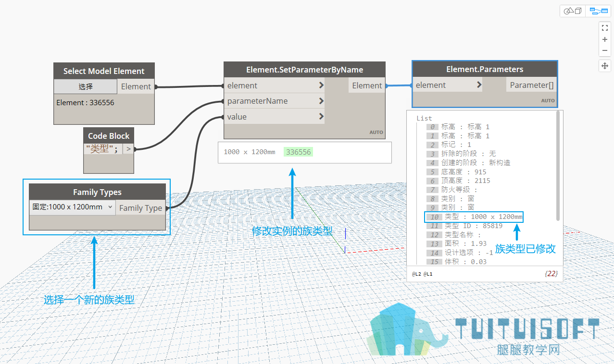Click the @L2 level label in the preview footer
The image size is (614, 364).
click(x=416, y=274)
